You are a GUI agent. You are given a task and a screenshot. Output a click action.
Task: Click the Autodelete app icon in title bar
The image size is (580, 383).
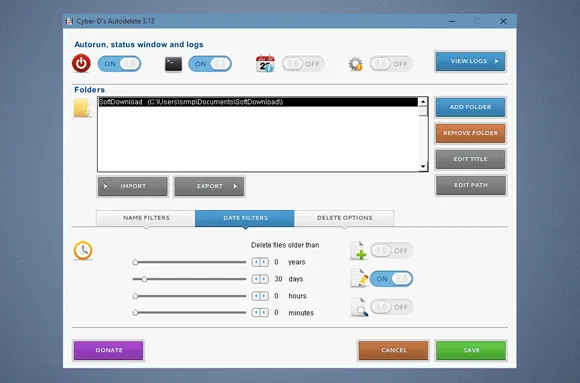pyautogui.click(x=69, y=21)
